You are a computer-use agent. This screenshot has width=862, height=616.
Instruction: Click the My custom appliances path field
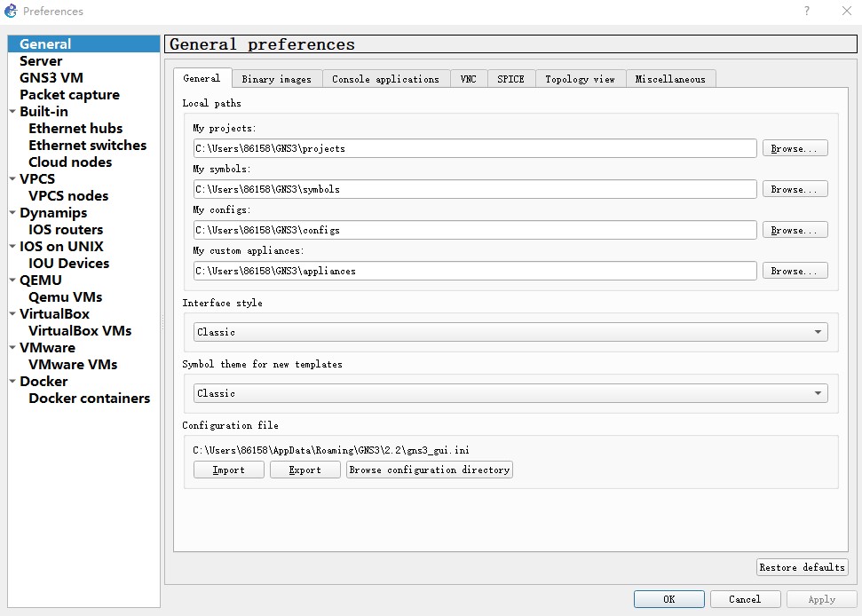pos(475,271)
